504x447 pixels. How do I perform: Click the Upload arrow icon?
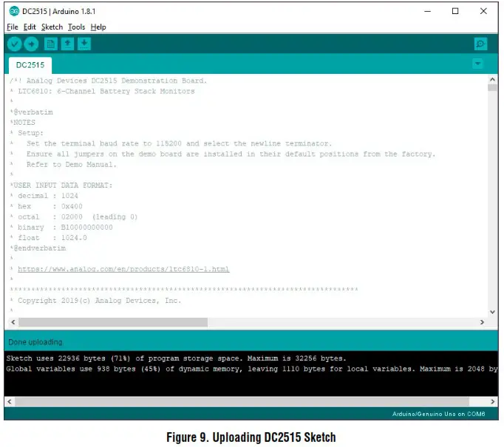point(31,44)
